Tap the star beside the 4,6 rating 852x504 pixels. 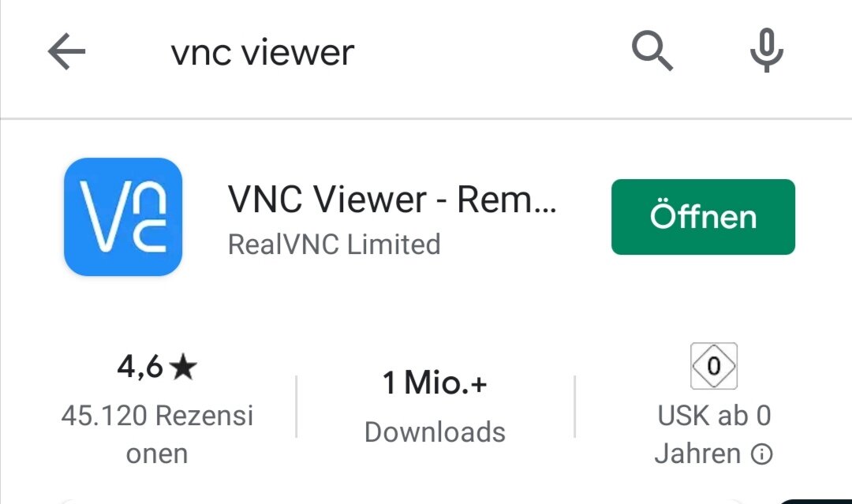(x=183, y=367)
